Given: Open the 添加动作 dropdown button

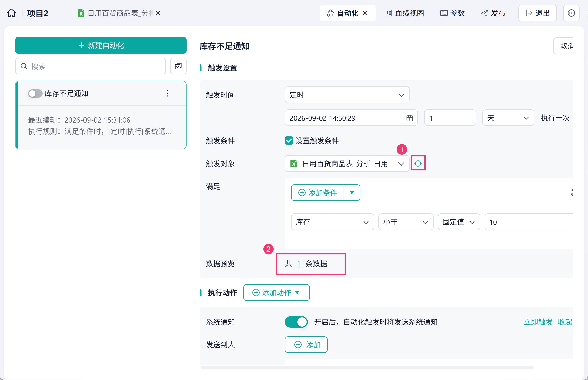Looking at the screenshot, I should [276, 293].
